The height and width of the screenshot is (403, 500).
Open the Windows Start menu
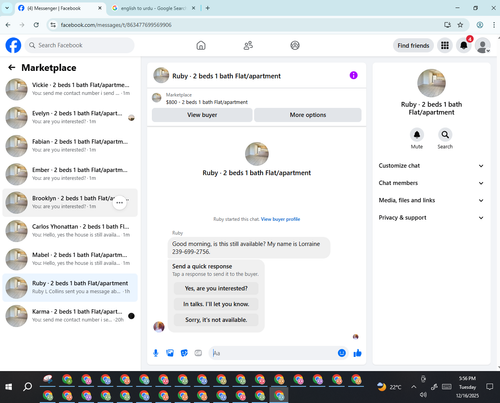(9, 387)
